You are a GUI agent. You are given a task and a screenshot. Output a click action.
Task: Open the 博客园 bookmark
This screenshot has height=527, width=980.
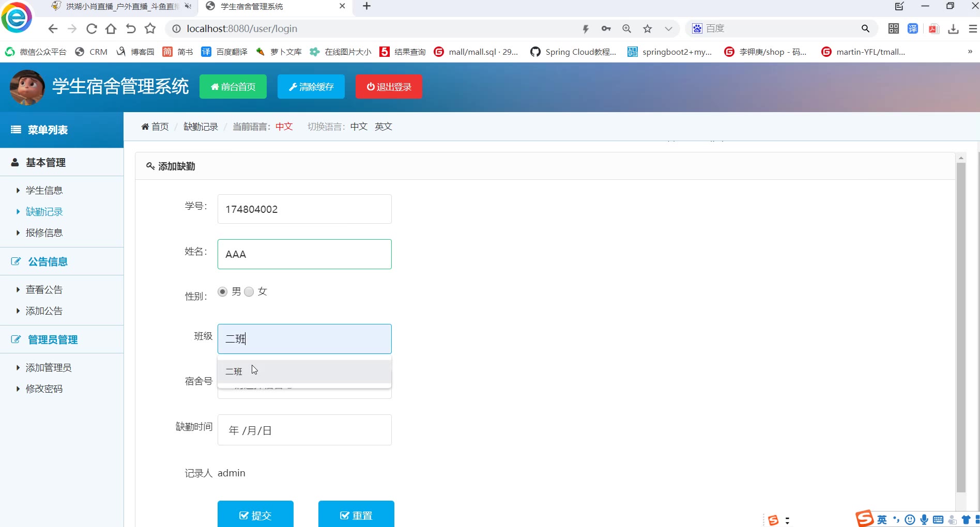135,52
